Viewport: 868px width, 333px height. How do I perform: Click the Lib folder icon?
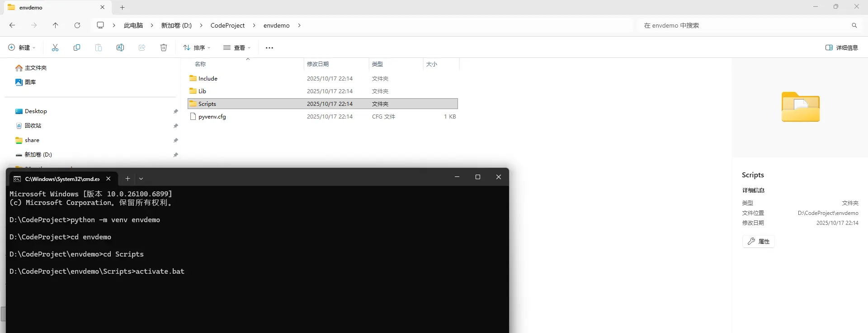click(x=193, y=91)
